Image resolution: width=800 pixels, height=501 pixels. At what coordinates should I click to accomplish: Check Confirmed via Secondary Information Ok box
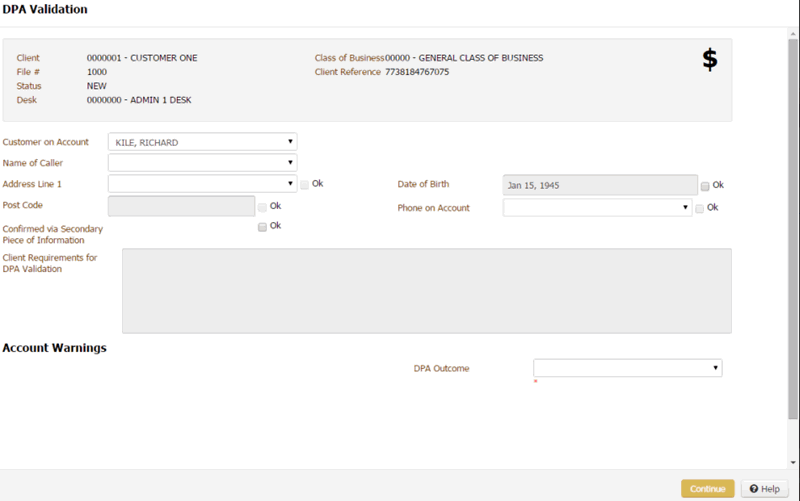(x=262, y=227)
